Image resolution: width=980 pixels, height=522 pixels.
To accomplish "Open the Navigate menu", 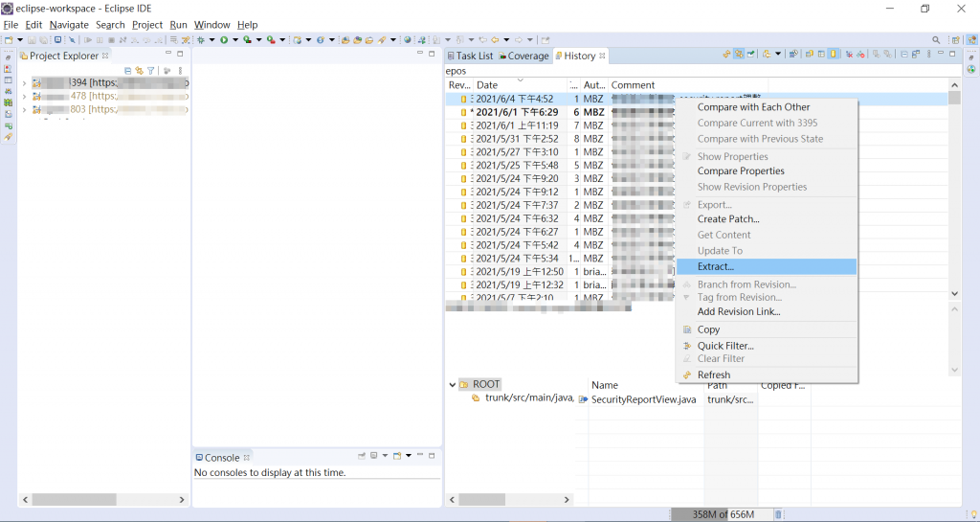I will click(x=69, y=25).
